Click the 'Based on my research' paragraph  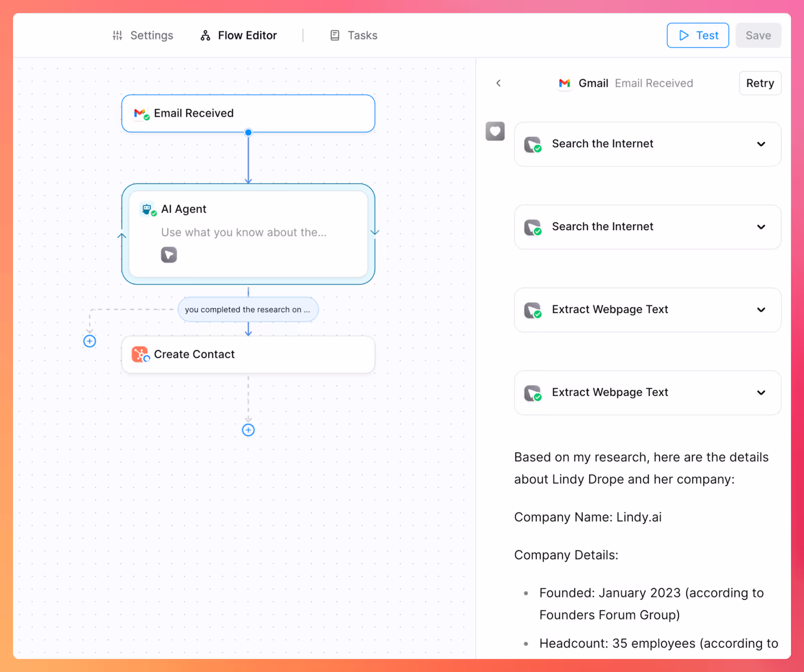click(641, 469)
